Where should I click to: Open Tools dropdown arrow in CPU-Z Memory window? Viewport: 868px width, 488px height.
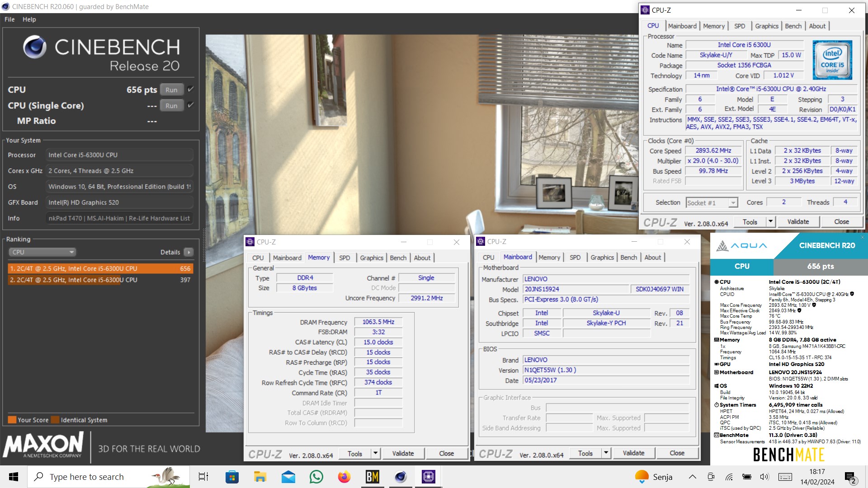[x=375, y=453]
